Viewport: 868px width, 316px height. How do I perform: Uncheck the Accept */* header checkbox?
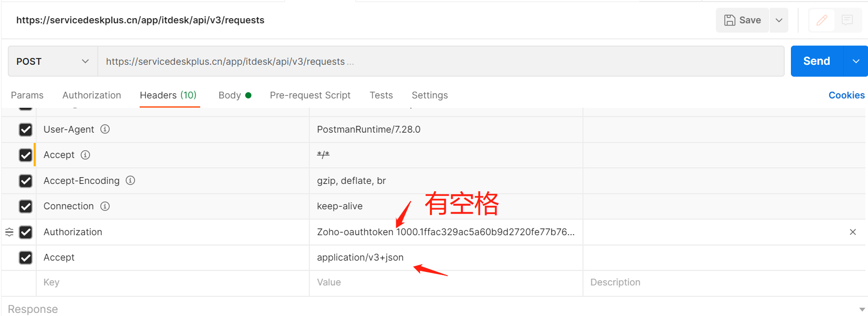[x=25, y=155]
